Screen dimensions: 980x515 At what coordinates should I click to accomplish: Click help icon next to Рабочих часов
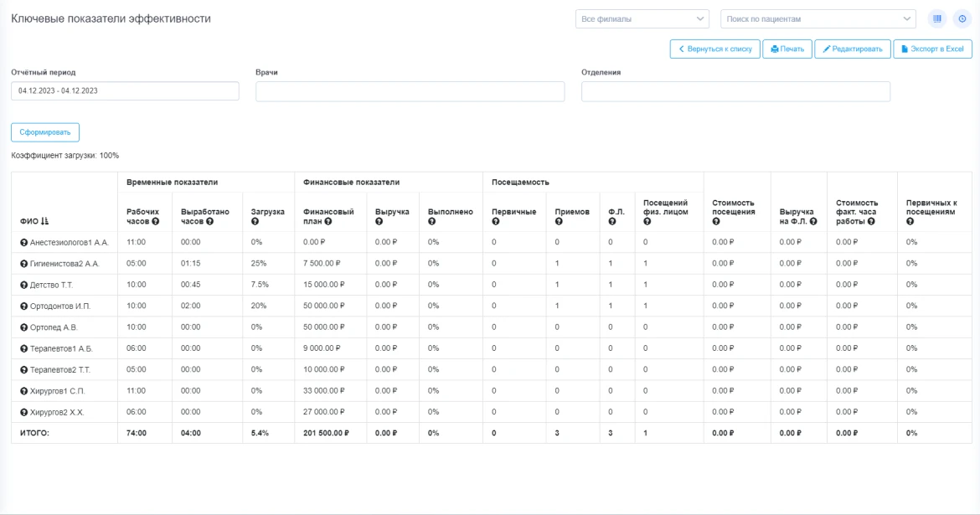pyautogui.click(x=155, y=220)
